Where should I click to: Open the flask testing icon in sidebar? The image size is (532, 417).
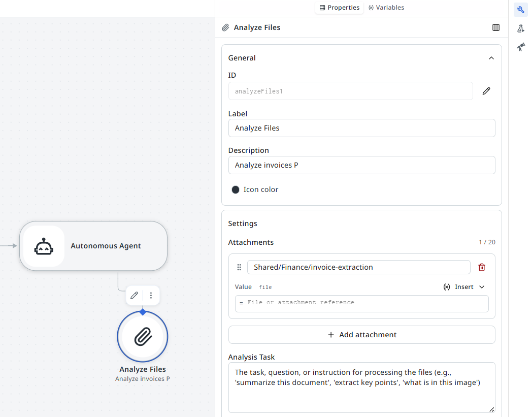coord(520,28)
